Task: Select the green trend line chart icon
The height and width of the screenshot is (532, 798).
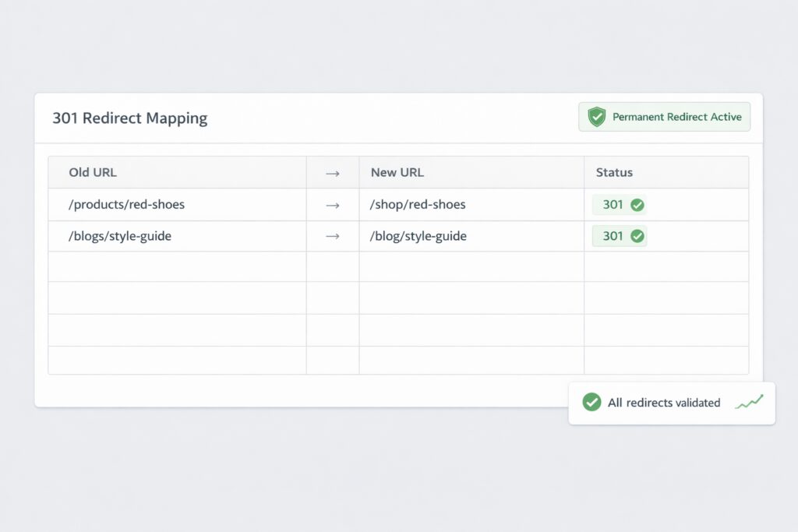Action: 750,402
